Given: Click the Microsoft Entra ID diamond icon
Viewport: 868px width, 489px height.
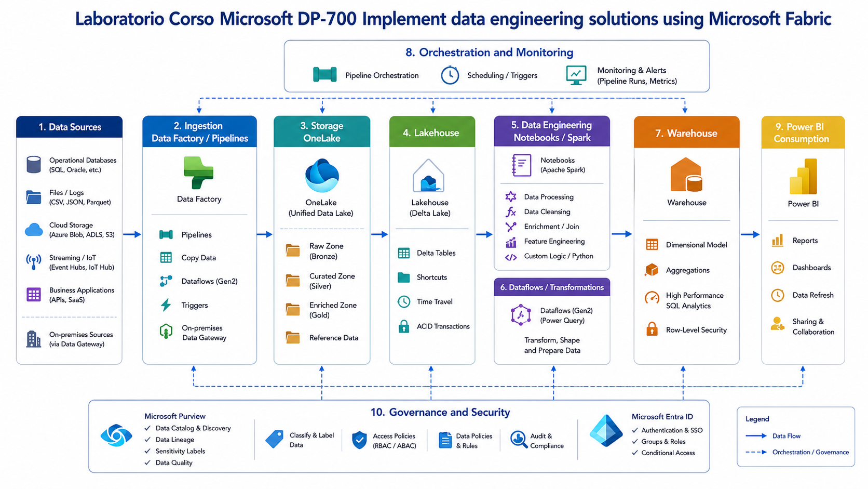Looking at the screenshot, I should (606, 431).
